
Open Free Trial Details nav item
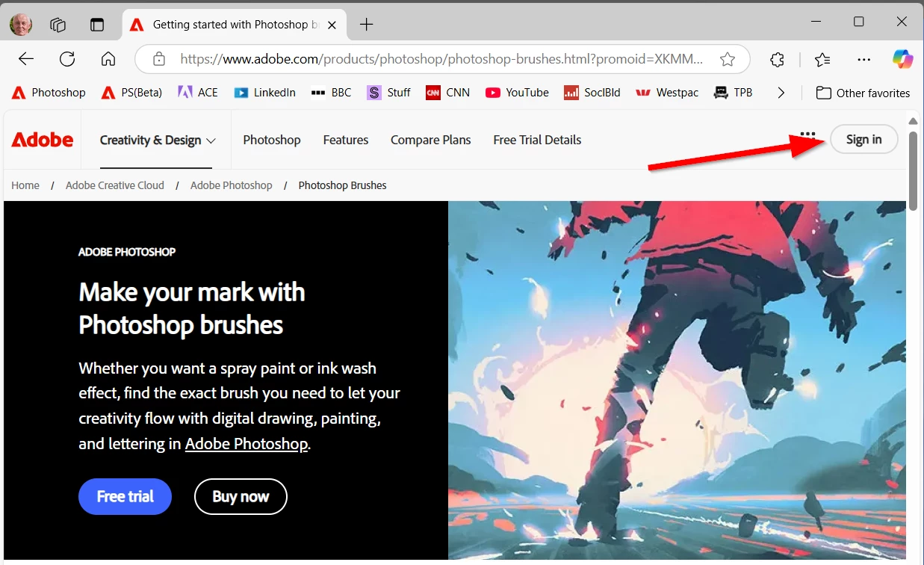(x=537, y=140)
